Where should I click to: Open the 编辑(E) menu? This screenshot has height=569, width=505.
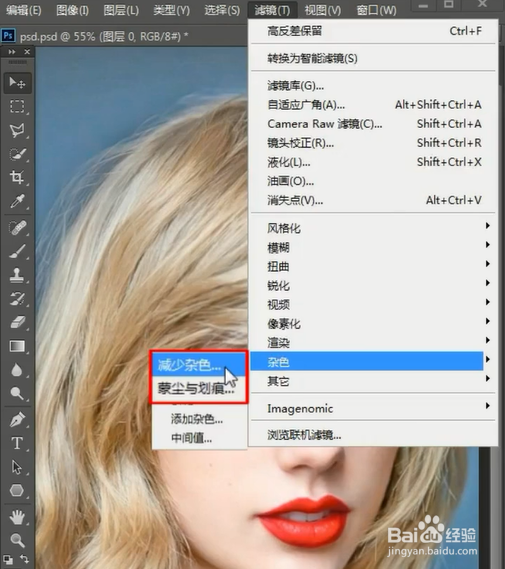[x=24, y=10]
